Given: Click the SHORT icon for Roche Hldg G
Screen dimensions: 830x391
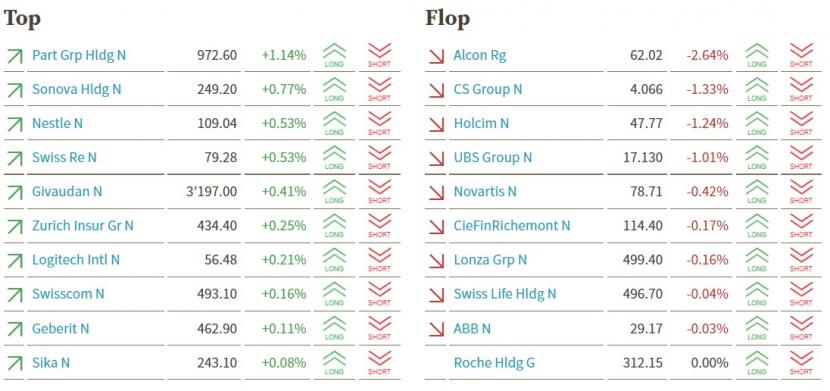Looking at the screenshot, I should point(801,363).
